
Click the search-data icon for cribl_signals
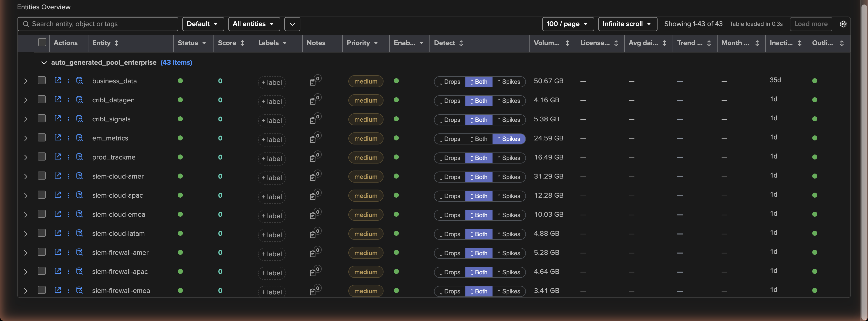80,119
